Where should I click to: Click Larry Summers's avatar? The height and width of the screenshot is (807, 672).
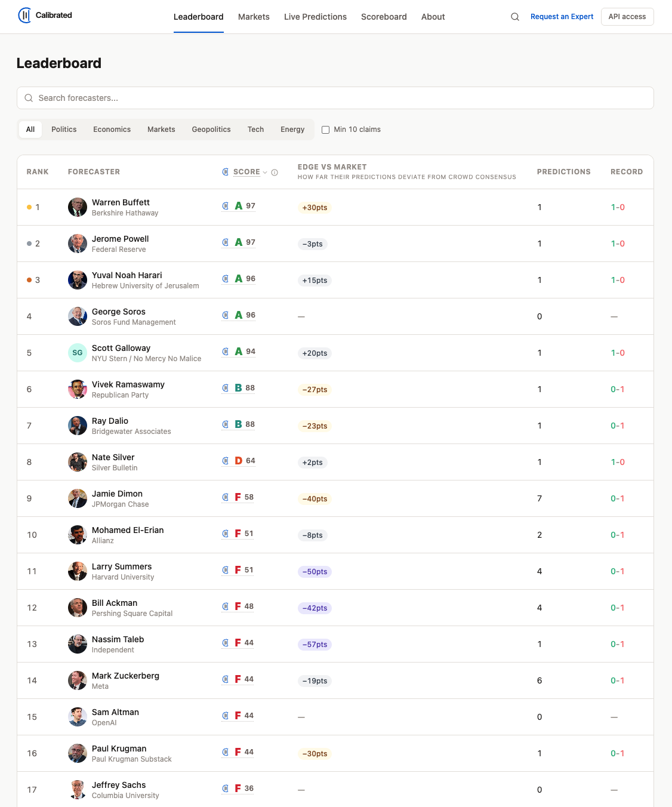click(x=78, y=571)
